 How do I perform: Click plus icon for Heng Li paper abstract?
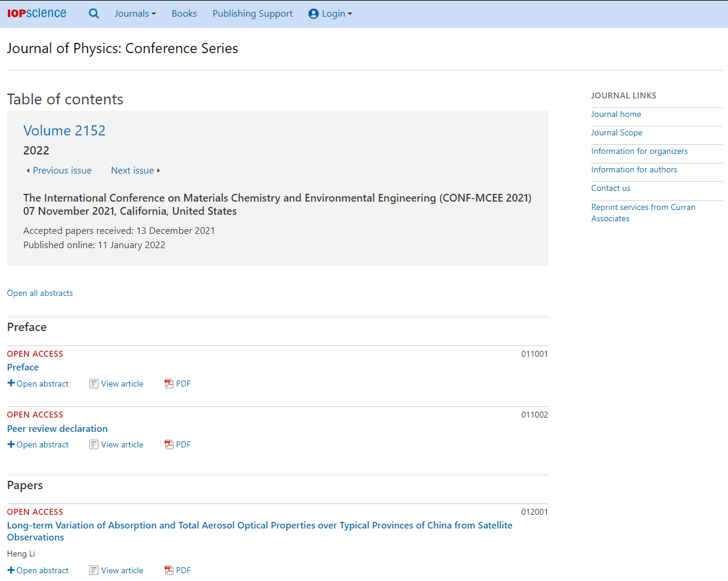(x=11, y=570)
